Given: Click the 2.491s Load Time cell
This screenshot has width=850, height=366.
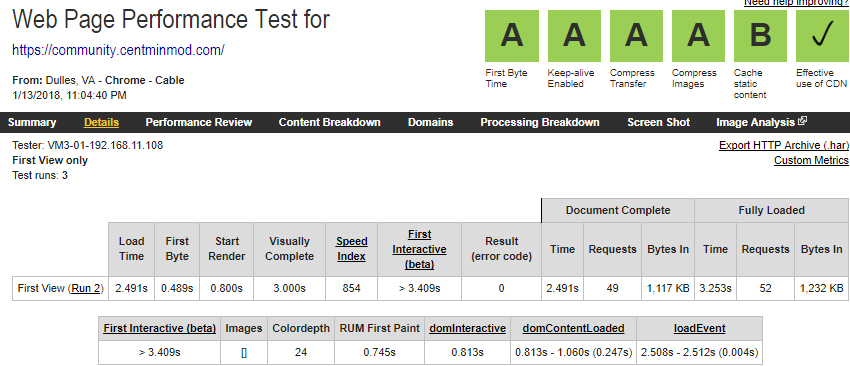Looking at the screenshot, I should [x=132, y=288].
